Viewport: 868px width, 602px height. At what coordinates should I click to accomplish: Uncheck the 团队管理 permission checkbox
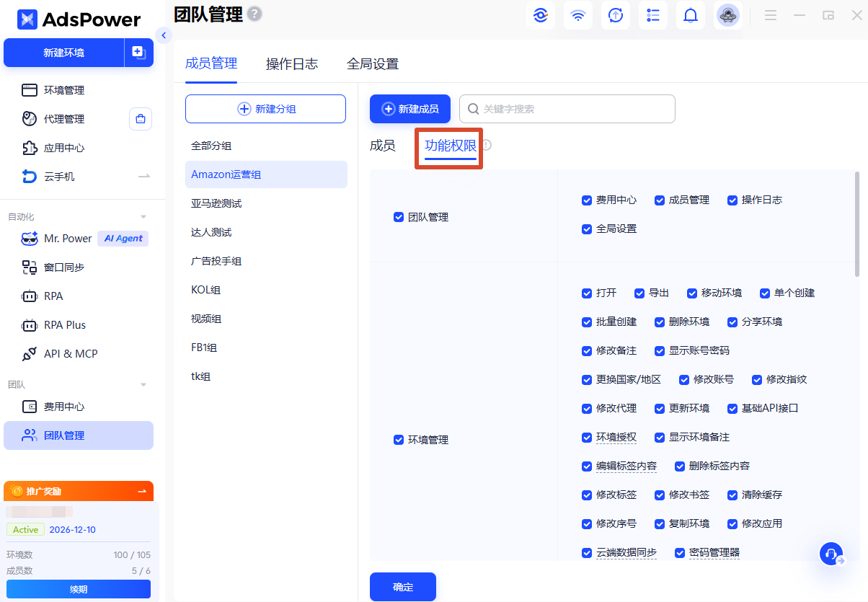coord(399,217)
